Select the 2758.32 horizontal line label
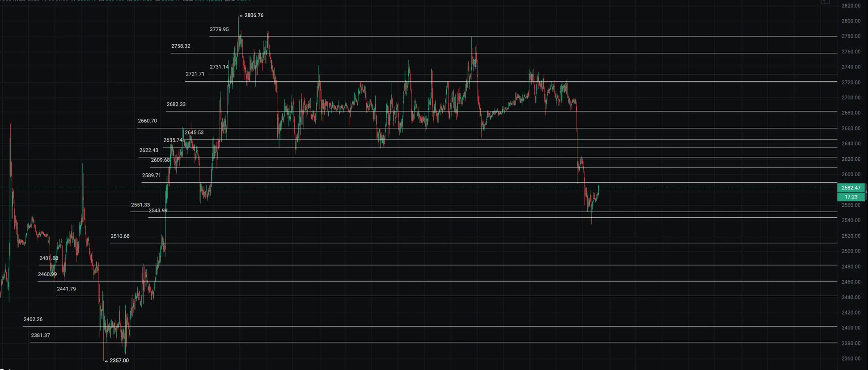 click(181, 46)
